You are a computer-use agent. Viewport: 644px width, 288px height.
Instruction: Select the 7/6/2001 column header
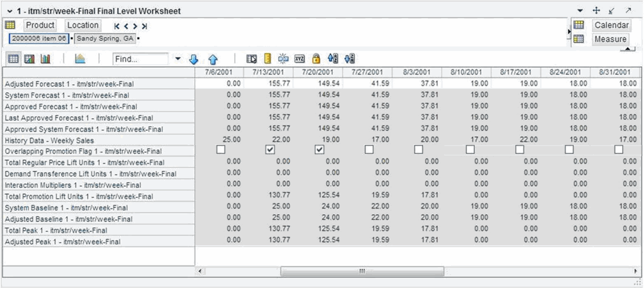pos(219,72)
